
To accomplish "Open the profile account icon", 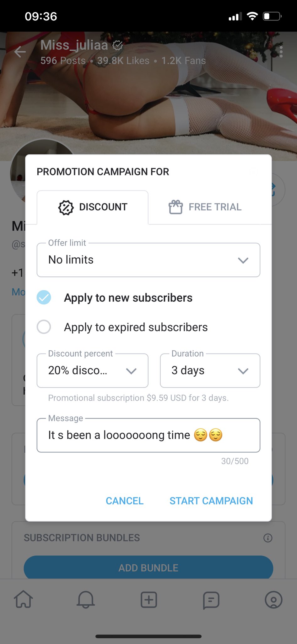I will [x=273, y=600].
